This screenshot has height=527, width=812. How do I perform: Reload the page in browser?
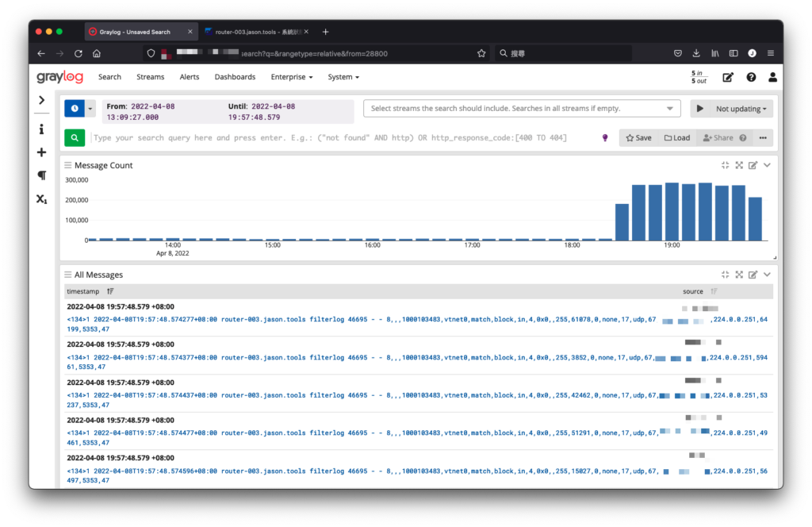click(x=79, y=53)
